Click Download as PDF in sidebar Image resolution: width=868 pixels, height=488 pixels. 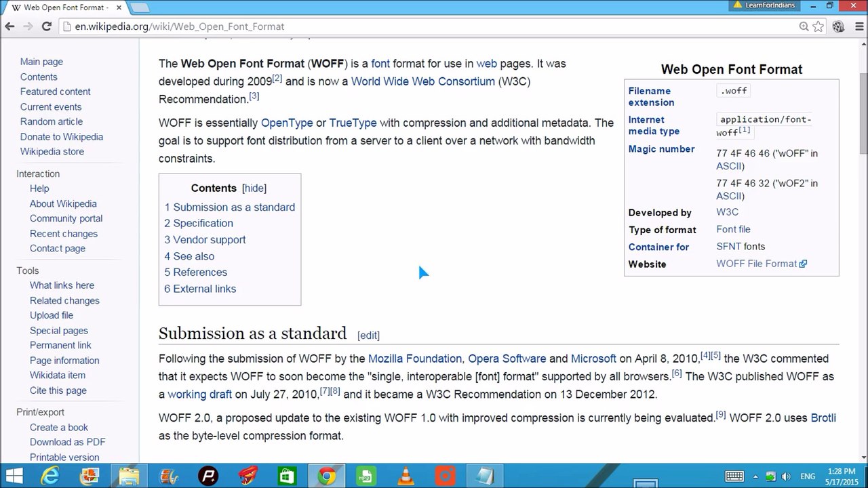click(x=67, y=442)
